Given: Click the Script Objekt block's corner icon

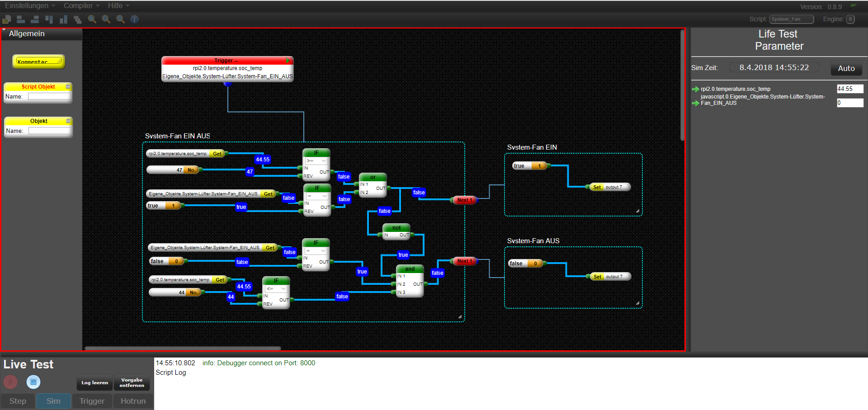Looking at the screenshot, I should tap(68, 86).
